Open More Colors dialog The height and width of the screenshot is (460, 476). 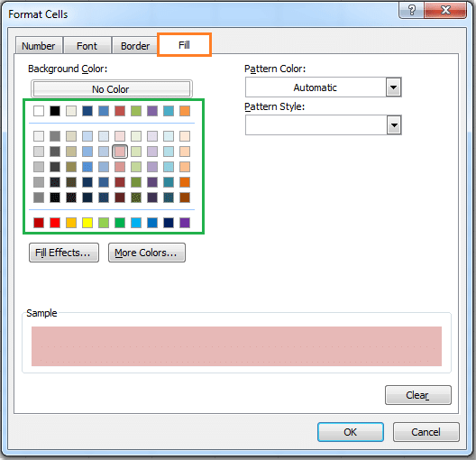(147, 253)
